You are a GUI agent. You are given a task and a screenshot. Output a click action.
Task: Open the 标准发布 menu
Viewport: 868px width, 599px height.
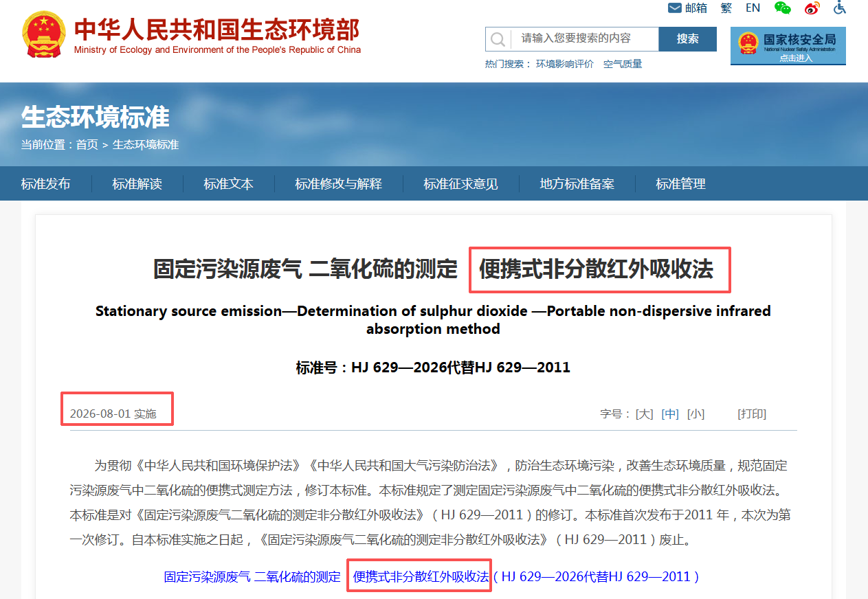(45, 184)
